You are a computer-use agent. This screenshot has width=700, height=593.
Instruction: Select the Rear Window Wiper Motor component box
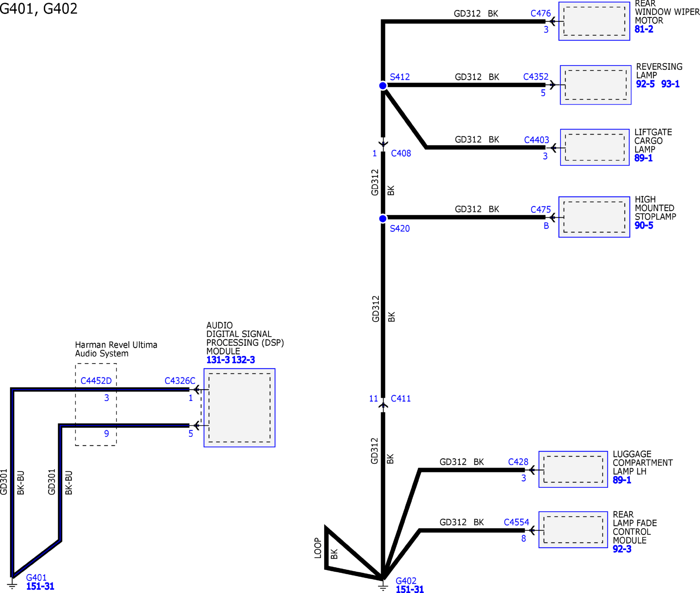pos(594,21)
